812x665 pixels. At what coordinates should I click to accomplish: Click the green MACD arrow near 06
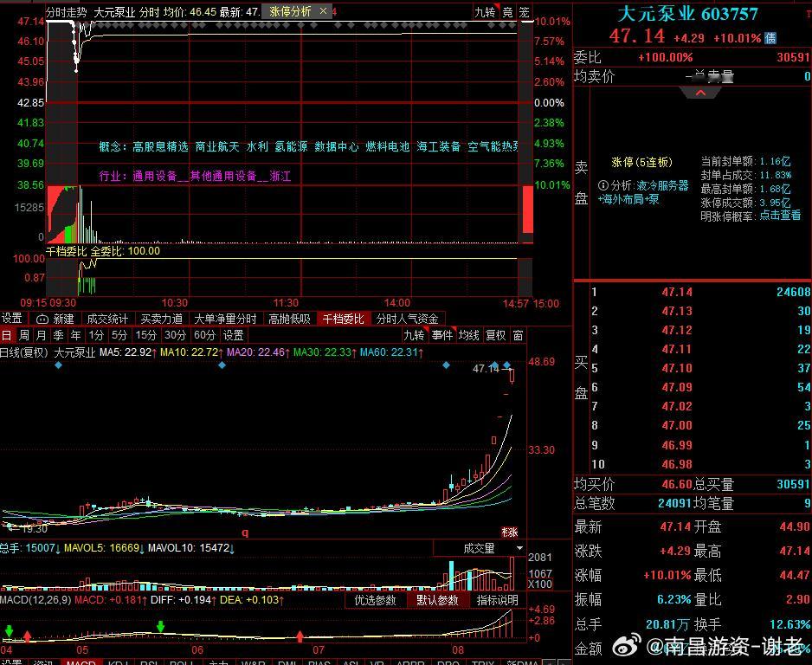160,626
